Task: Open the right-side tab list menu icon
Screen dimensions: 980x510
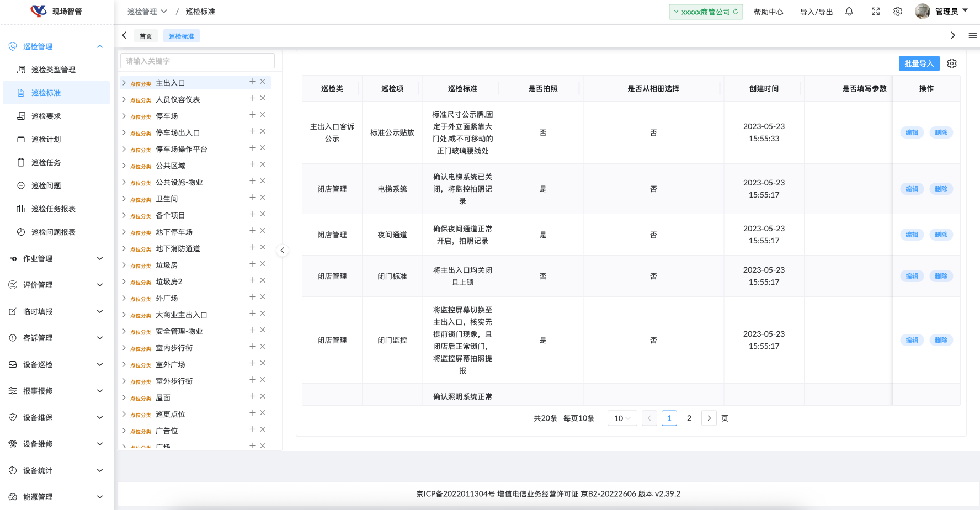Action: click(x=972, y=35)
